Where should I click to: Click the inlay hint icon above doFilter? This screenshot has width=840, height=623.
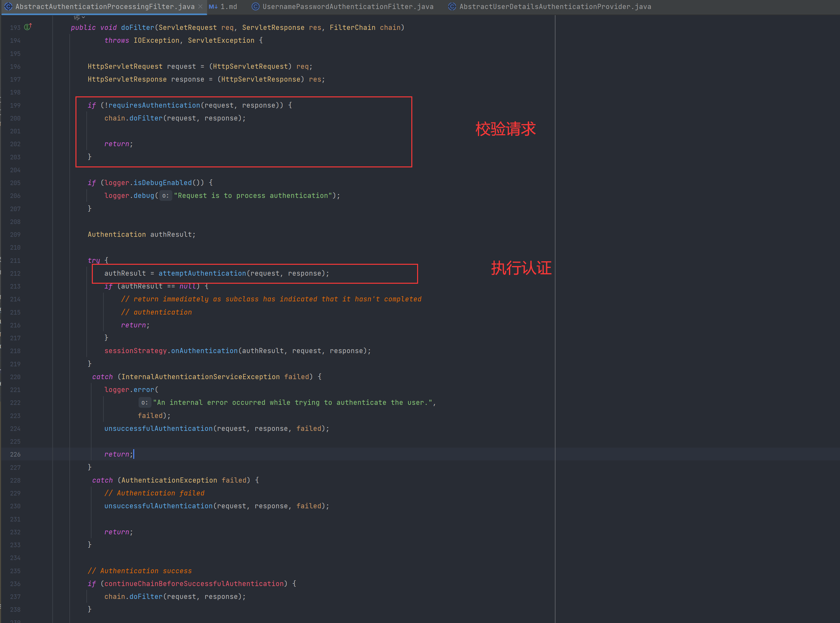pyautogui.click(x=76, y=17)
